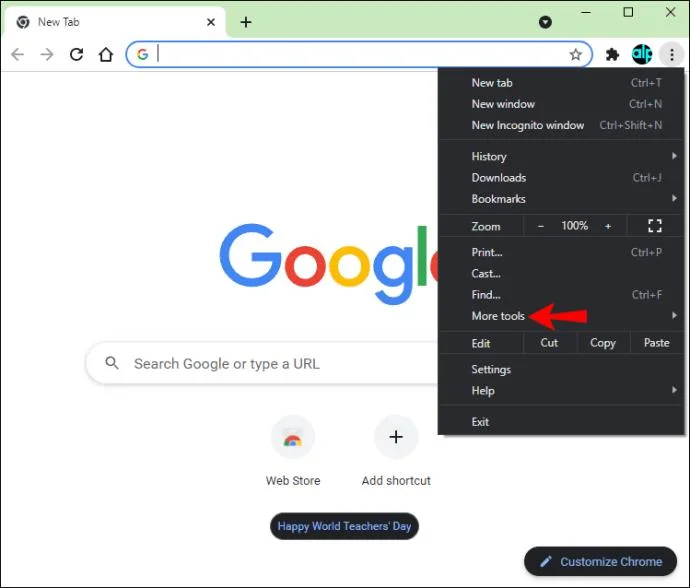Close the New Tab tab

(x=211, y=22)
